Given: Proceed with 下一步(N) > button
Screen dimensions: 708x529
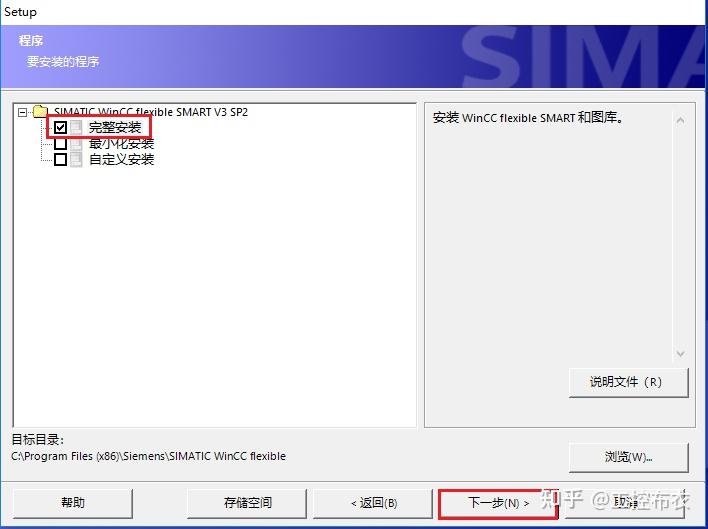Looking at the screenshot, I should coord(498,504).
